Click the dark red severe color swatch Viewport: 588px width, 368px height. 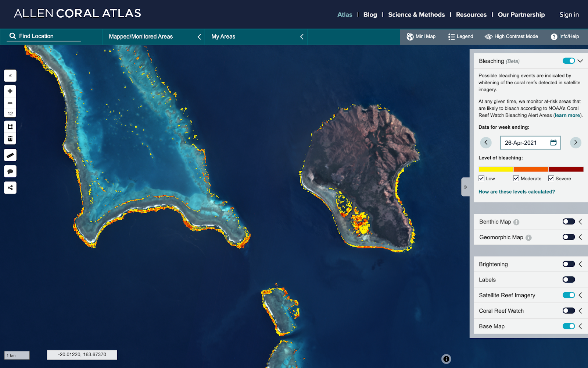(x=566, y=169)
